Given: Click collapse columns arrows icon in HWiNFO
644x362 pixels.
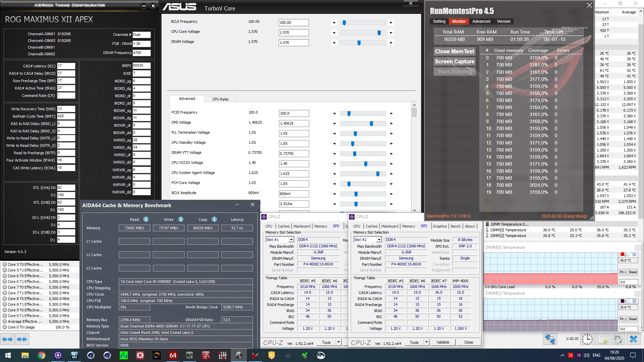Looking at the screenshot, I should click(x=22, y=339).
